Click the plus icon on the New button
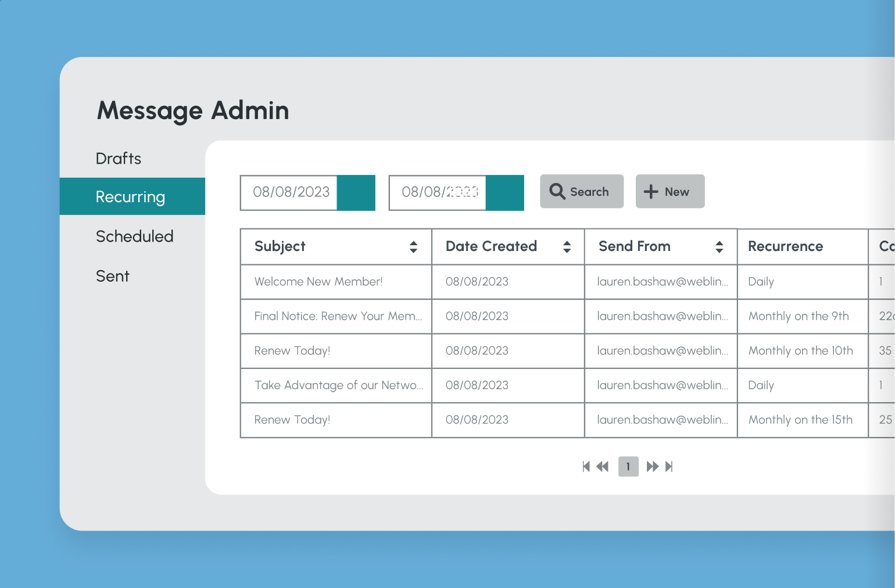Viewport: 895px width, 588px height. click(x=650, y=191)
